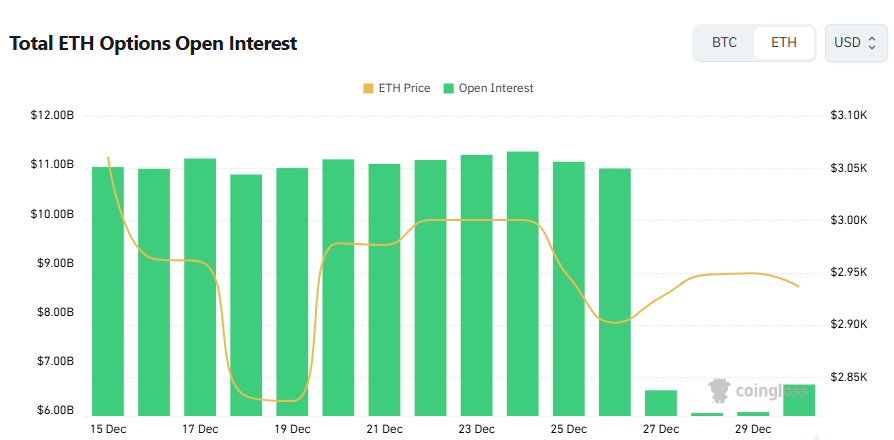
Task: Switch to the BTC tab
Action: [724, 43]
